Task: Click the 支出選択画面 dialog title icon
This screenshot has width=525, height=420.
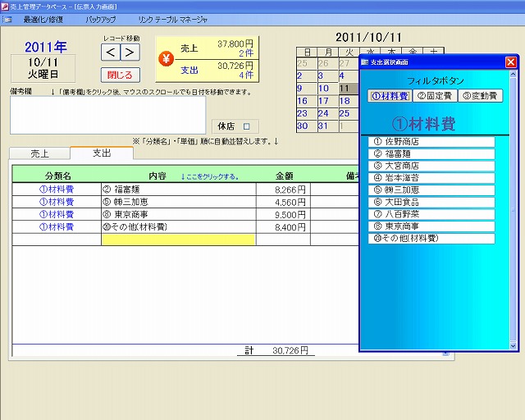Action: [364, 62]
